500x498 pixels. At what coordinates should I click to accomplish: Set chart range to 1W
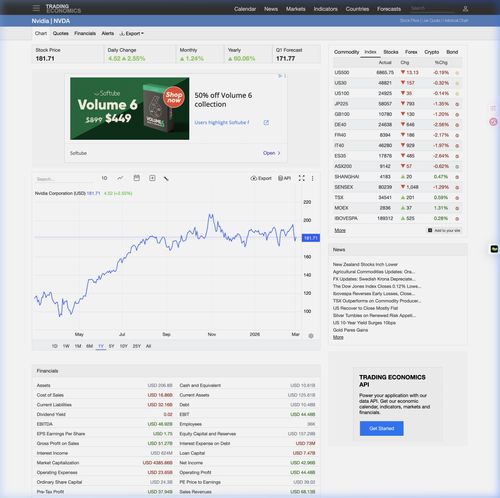[66, 346]
